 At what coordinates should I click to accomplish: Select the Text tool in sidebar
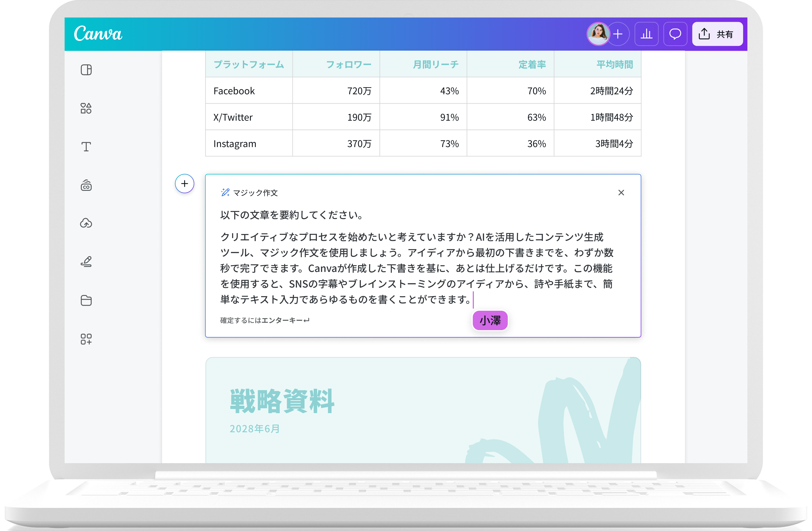point(86,147)
